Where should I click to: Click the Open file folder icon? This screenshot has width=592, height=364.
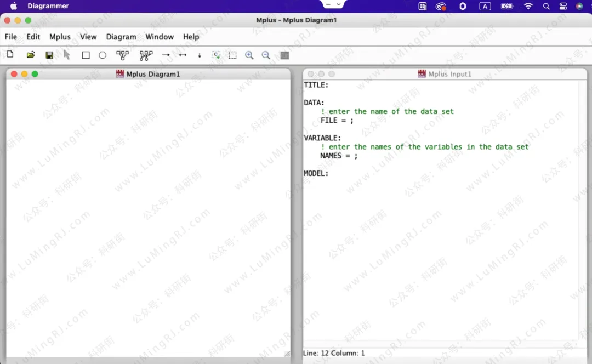point(31,55)
